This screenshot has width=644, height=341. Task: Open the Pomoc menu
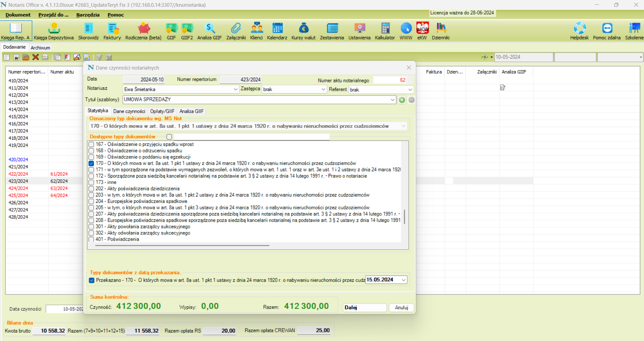click(116, 15)
